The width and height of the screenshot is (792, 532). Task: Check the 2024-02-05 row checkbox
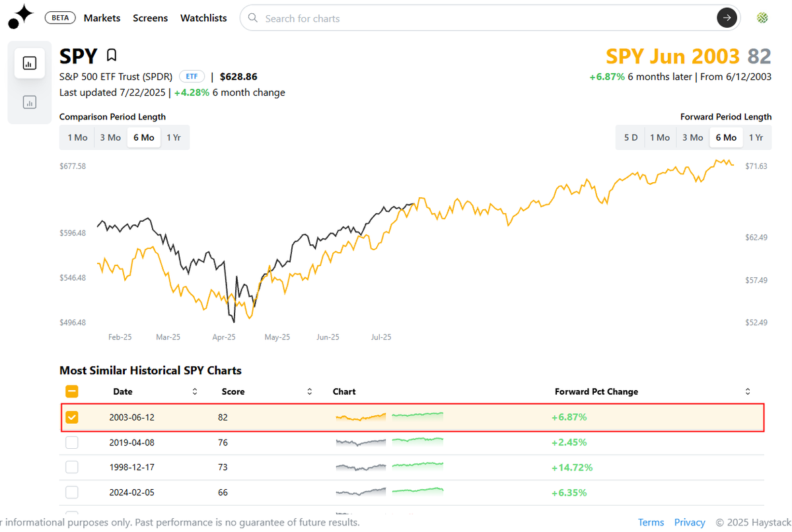pyautogui.click(x=72, y=492)
